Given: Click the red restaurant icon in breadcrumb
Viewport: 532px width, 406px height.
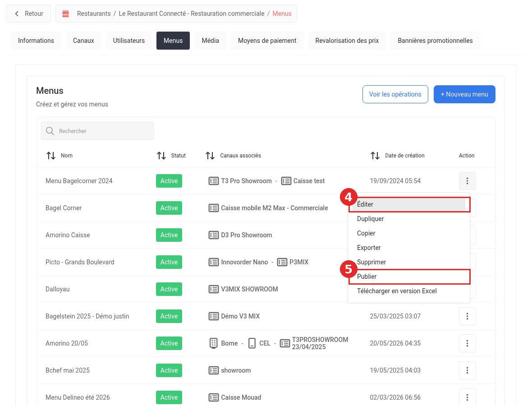Looking at the screenshot, I should tap(66, 14).
